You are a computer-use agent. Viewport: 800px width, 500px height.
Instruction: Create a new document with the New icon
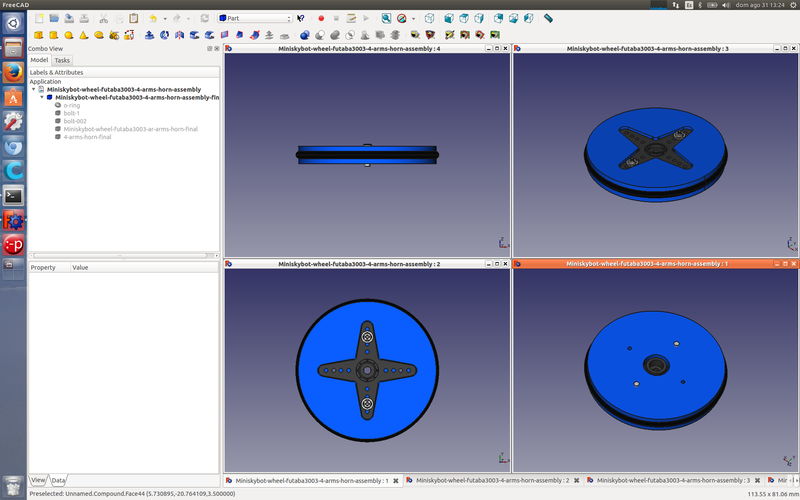pyautogui.click(x=39, y=18)
